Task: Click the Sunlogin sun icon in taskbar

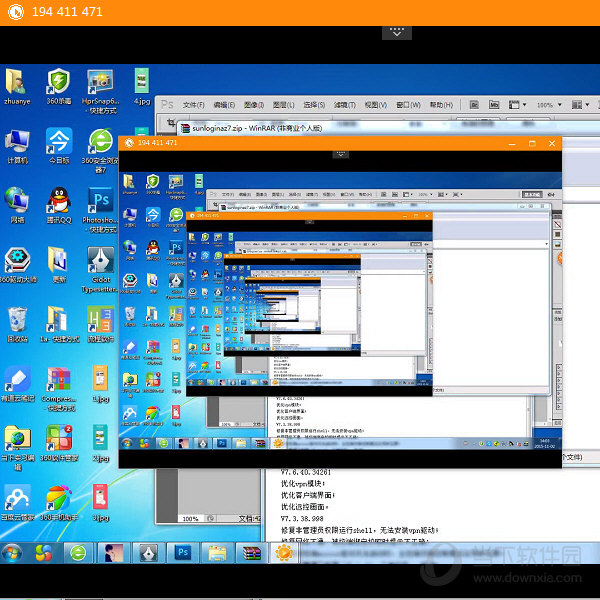Action: click(x=285, y=553)
